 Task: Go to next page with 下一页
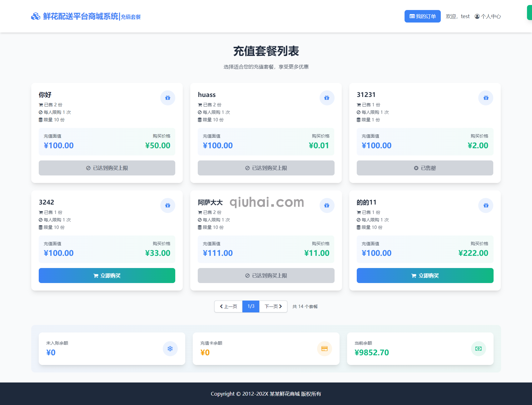273,306
